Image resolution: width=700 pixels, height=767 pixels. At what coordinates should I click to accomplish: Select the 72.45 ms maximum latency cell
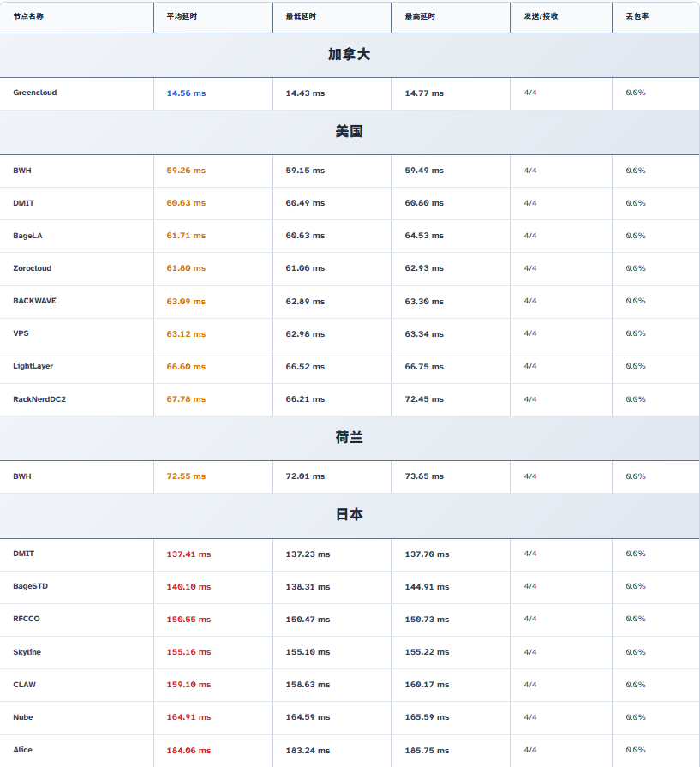point(424,399)
